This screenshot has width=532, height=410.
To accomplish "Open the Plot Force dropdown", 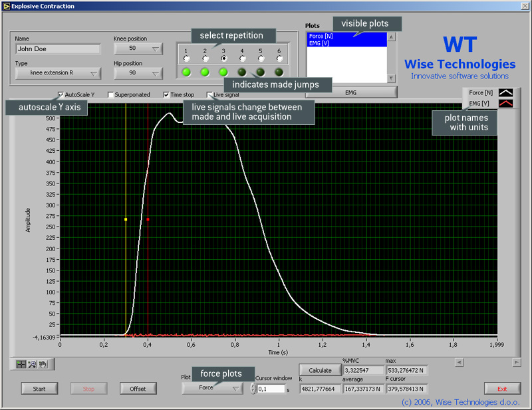I will click(212, 388).
